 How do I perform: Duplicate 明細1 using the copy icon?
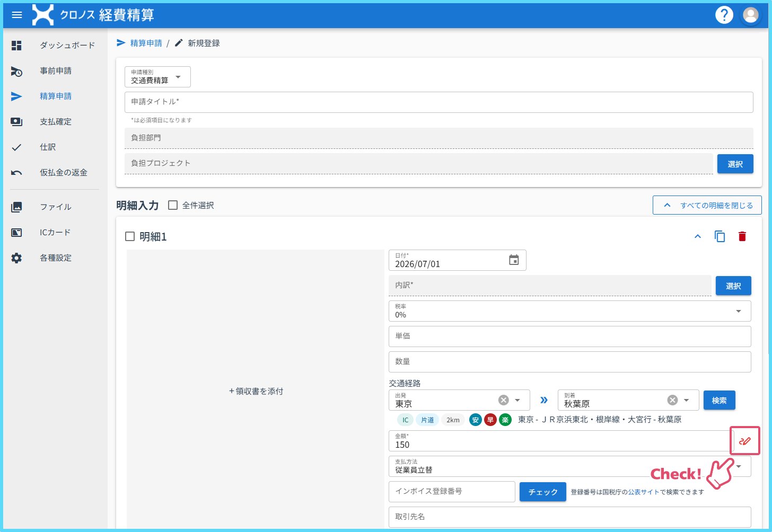click(720, 236)
